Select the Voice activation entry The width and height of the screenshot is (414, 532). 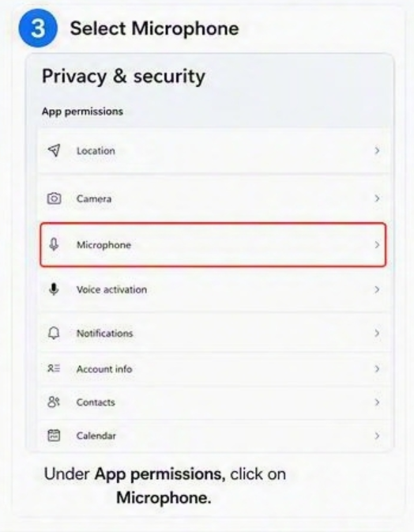click(213, 289)
